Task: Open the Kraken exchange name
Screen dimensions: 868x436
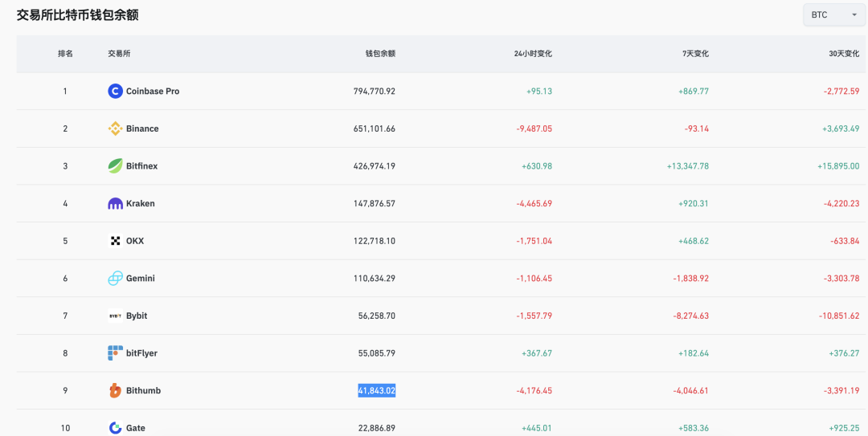Action: pos(141,204)
